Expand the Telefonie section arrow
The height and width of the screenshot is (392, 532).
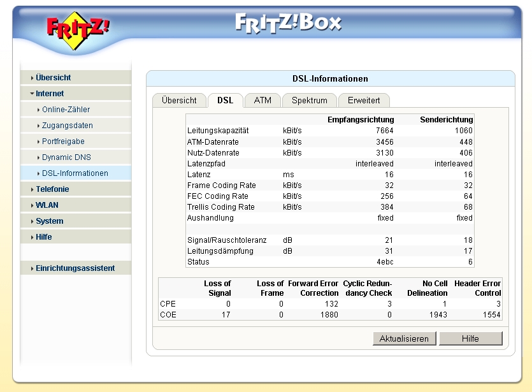[x=32, y=189]
